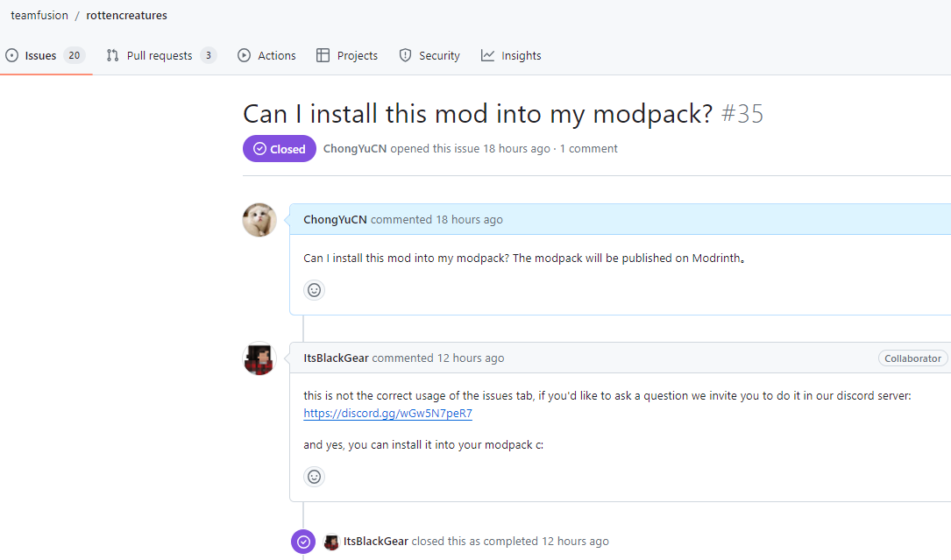
Task: Open ChongYuCN's cat avatar
Action: click(259, 220)
